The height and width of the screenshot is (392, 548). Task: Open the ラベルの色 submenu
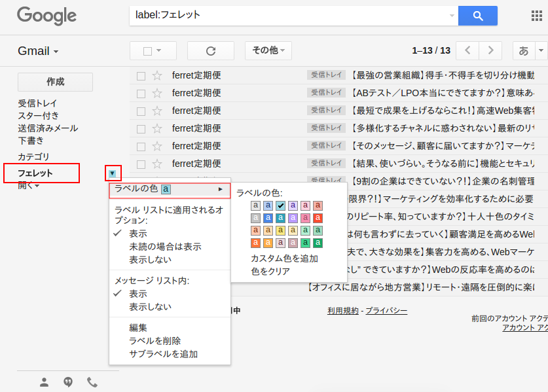click(x=170, y=190)
